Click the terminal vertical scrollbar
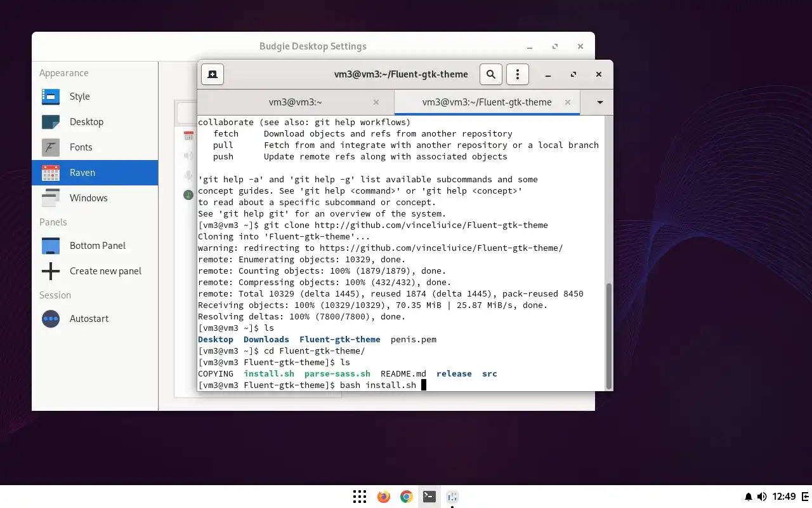812x508 pixels. pos(609,335)
